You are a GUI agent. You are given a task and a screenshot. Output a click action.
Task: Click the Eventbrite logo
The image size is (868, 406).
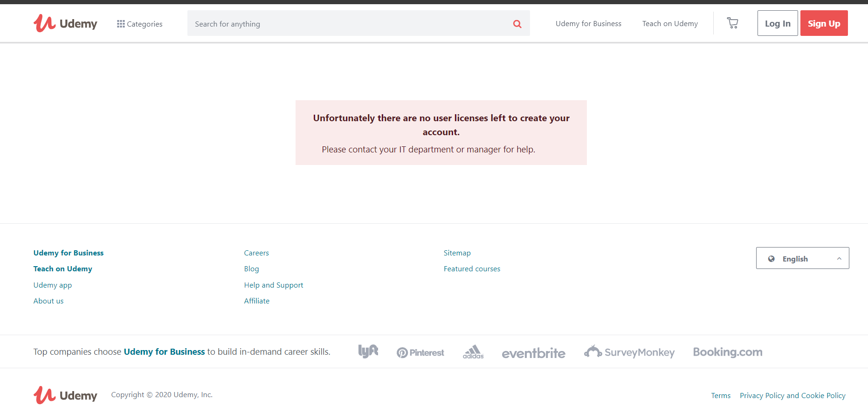(x=533, y=353)
